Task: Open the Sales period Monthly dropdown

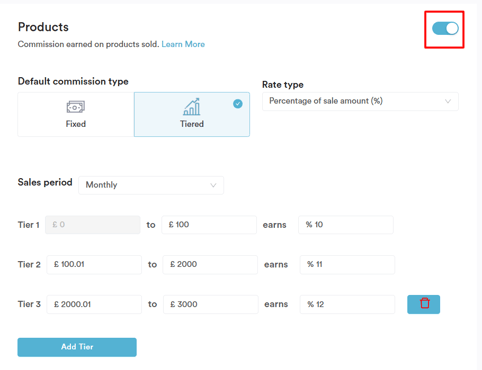Action: (151, 185)
